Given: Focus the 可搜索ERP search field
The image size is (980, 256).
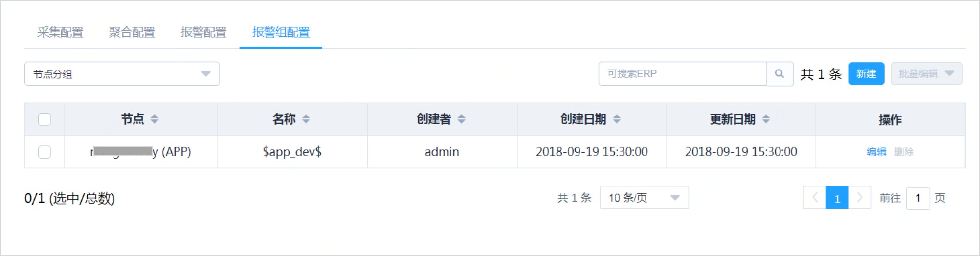Looking at the screenshot, I should [682, 74].
